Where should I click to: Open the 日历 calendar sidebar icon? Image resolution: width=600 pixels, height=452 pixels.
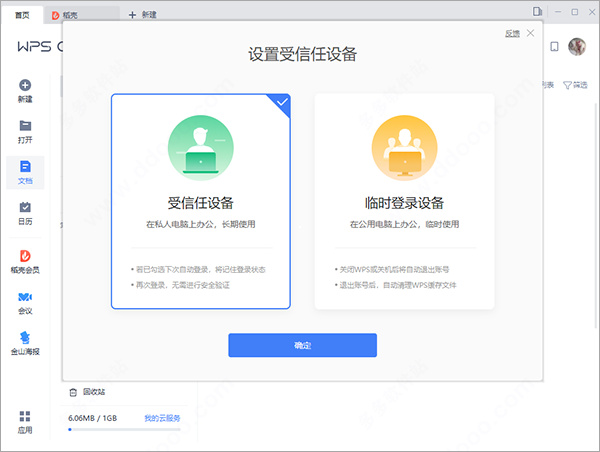point(25,207)
